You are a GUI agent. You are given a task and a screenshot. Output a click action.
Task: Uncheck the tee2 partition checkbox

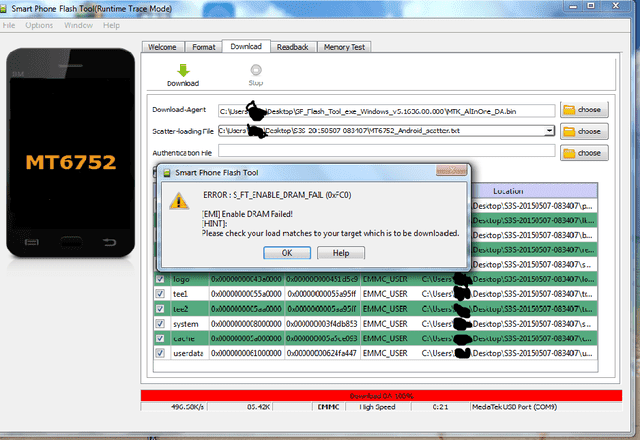click(x=160, y=309)
